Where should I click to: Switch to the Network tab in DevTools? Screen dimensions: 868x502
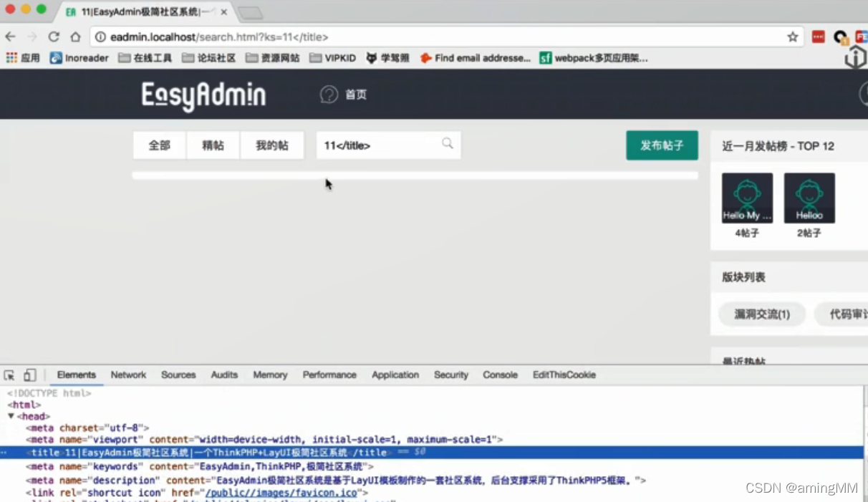coord(128,375)
